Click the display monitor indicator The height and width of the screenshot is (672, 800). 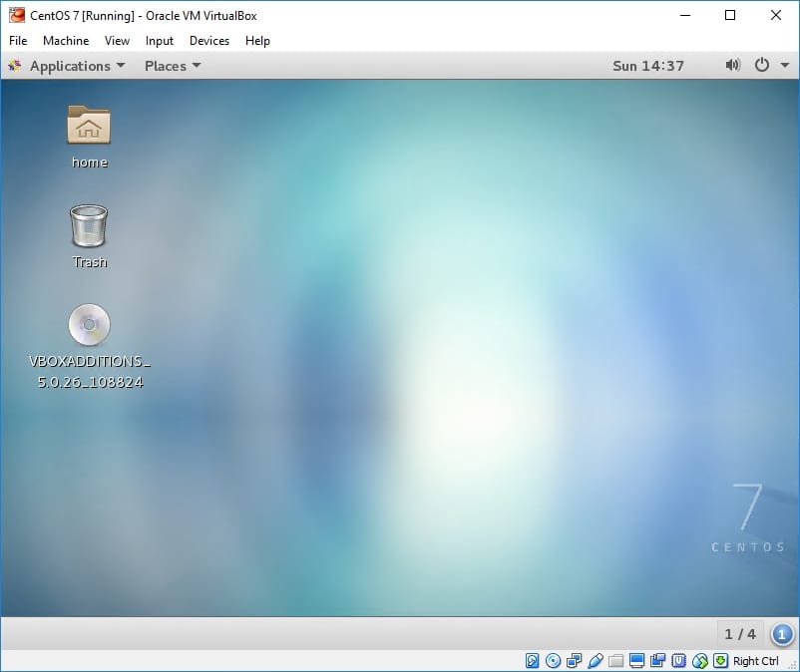click(636, 661)
